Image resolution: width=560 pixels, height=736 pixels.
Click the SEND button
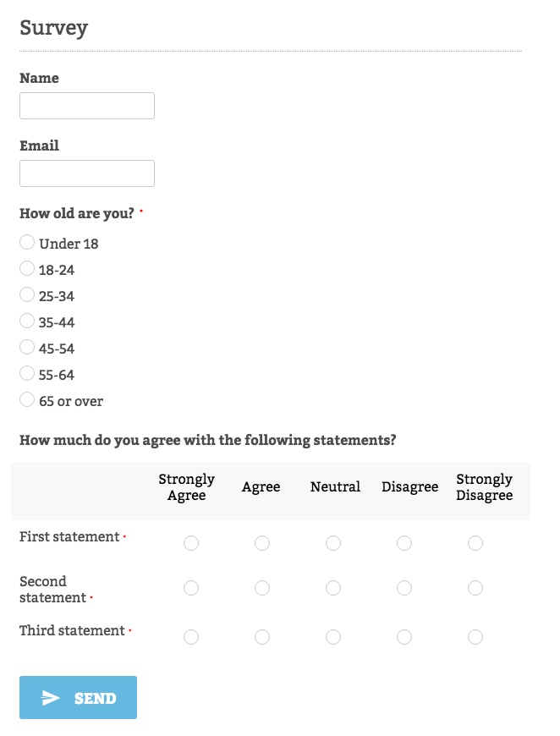78,697
